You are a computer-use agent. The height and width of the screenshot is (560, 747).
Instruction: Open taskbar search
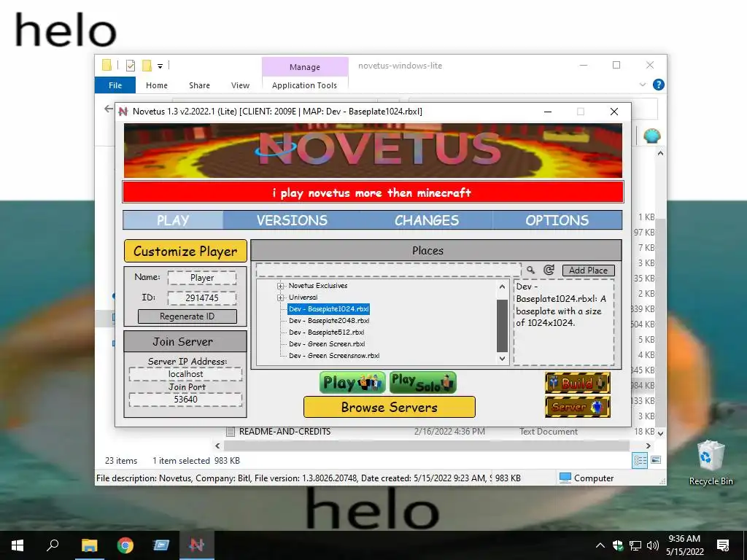point(53,545)
